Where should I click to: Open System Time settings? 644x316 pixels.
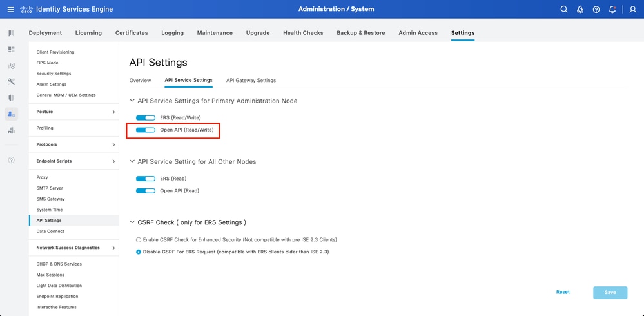coord(50,210)
